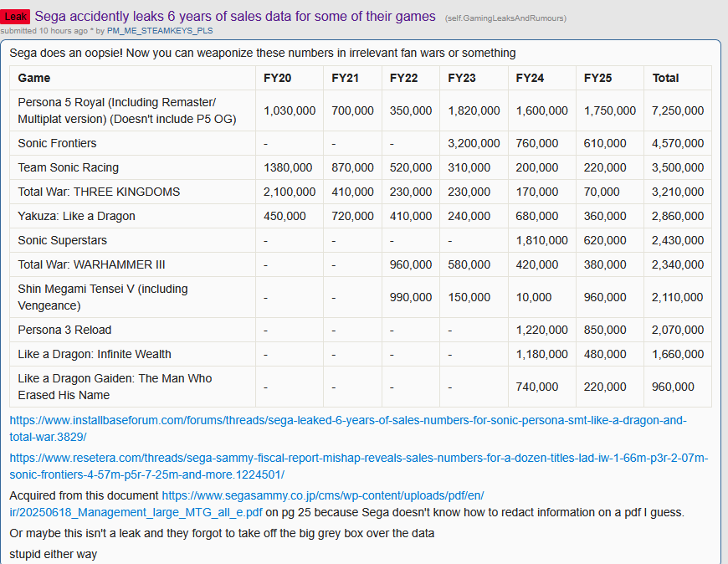Screen dimensions: 728x564
Task: Select Like a Dragon: Infinite Wealth row name
Action: pos(95,354)
